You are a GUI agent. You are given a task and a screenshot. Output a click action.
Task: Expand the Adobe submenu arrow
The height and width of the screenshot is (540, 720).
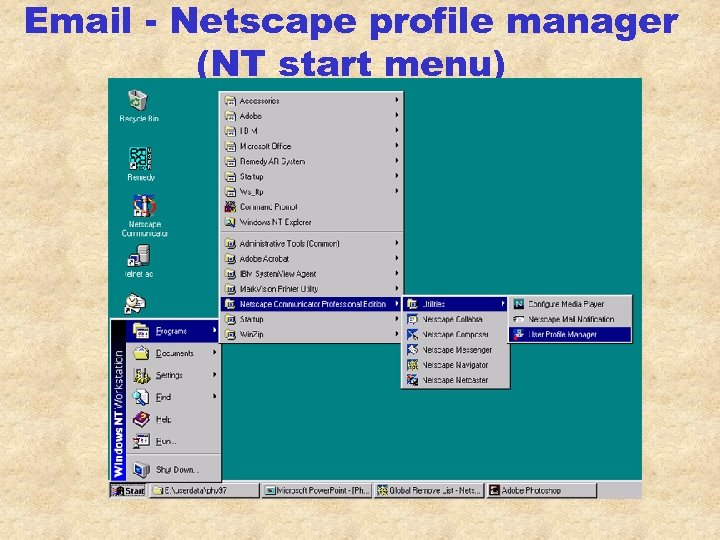[396, 115]
